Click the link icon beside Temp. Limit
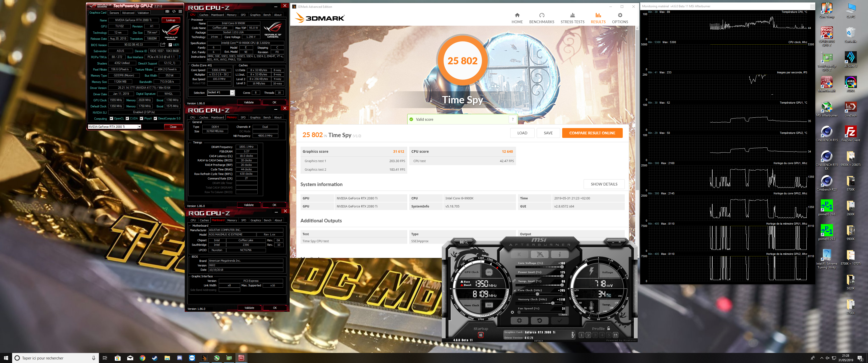868x363 pixels. [x=514, y=281]
